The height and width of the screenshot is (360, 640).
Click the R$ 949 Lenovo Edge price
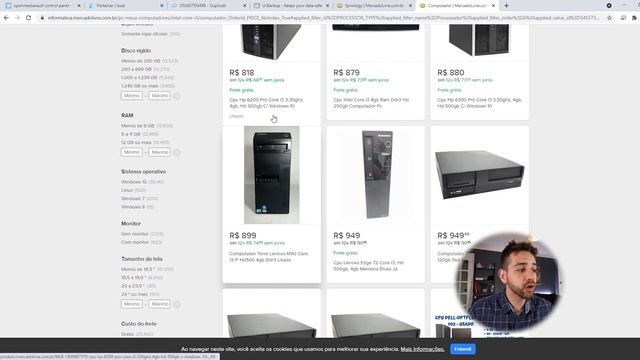click(347, 236)
